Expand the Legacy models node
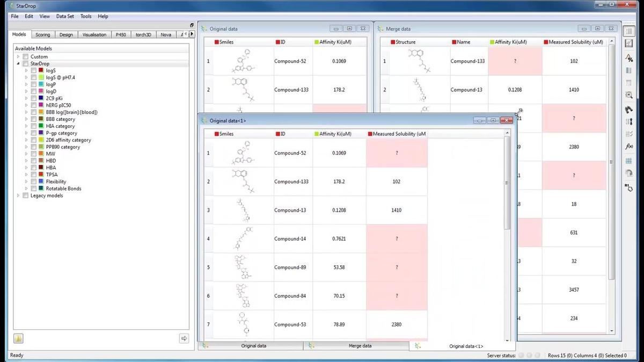Image resolution: width=644 pixels, height=362 pixels. click(18, 196)
